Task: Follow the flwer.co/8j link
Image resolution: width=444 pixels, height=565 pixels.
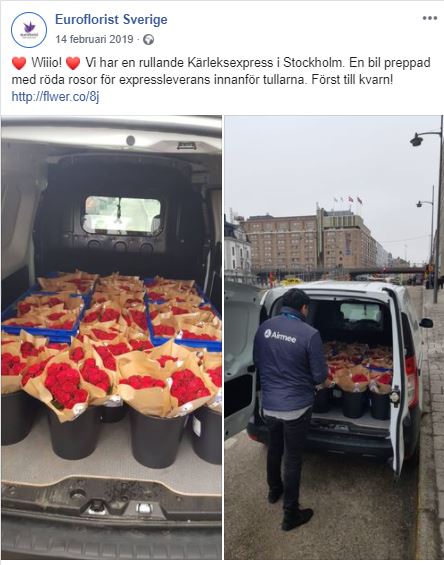Action: [x=56, y=97]
